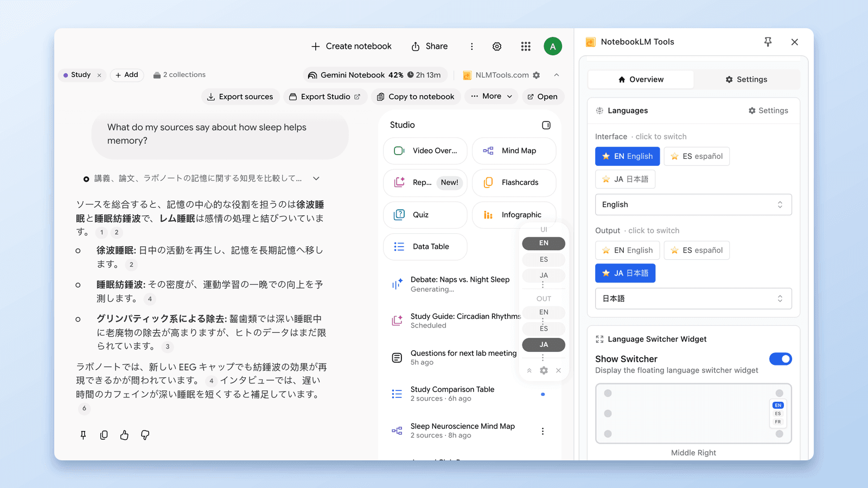Pick the top-left dot in widget placement preview
Viewport: 868px width, 488px height.
click(608, 393)
